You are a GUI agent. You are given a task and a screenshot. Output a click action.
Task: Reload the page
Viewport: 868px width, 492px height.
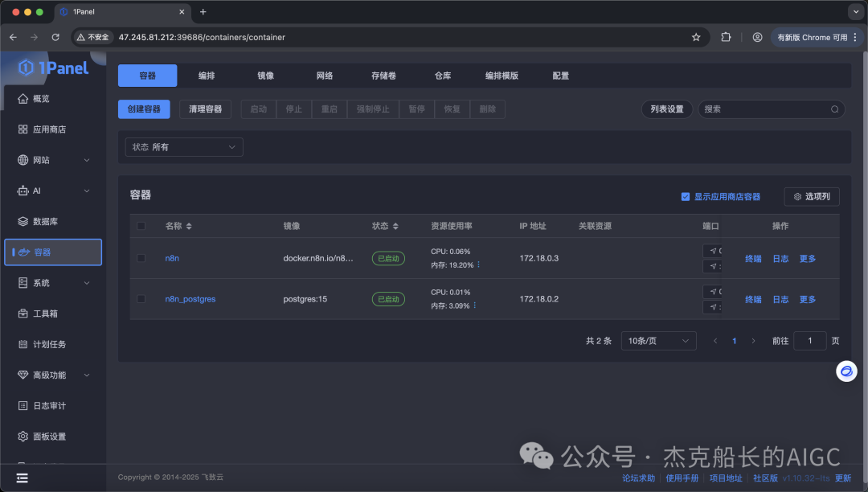click(55, 37)
